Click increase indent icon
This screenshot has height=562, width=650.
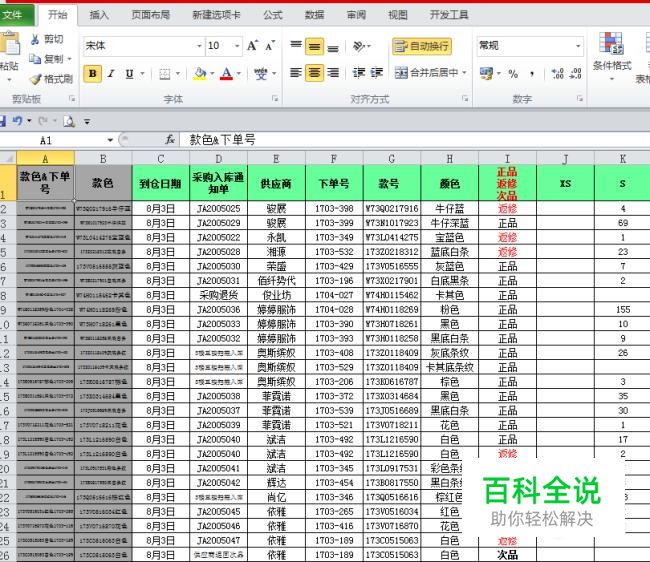[376, 73]
